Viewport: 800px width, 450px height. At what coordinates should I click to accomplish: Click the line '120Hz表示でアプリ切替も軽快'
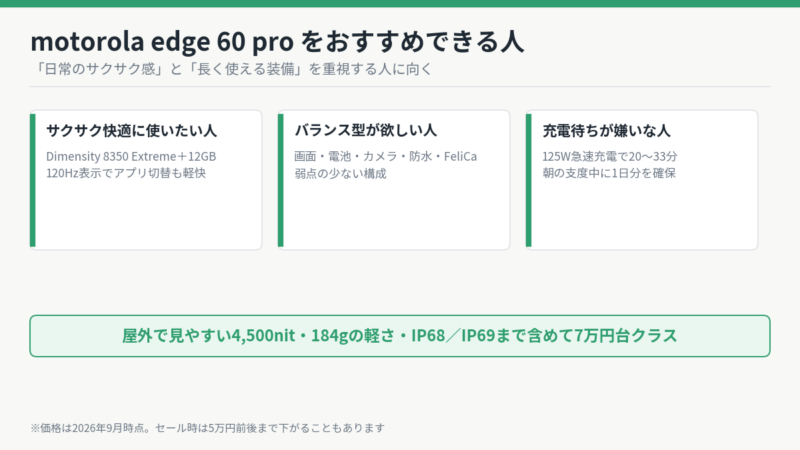(126, 173)
